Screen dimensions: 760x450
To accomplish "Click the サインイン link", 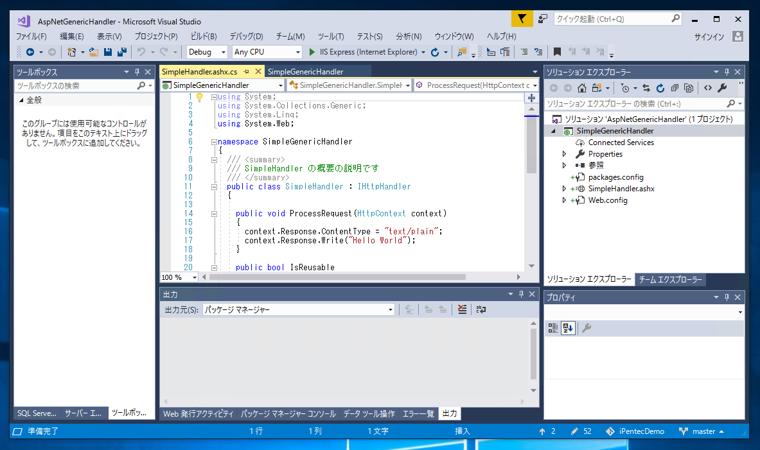I will tap(708, 36).
